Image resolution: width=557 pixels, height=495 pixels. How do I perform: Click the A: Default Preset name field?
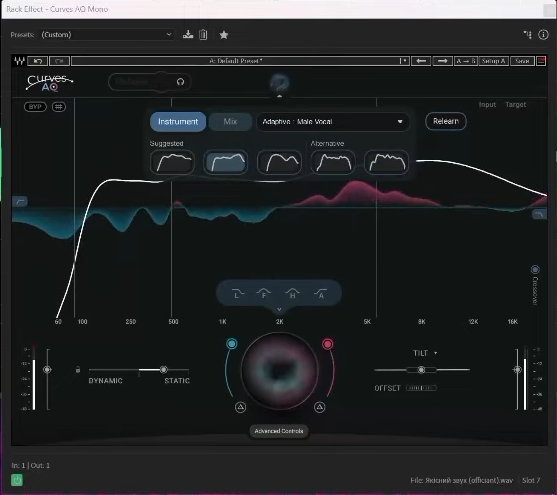tap(236, 61)
